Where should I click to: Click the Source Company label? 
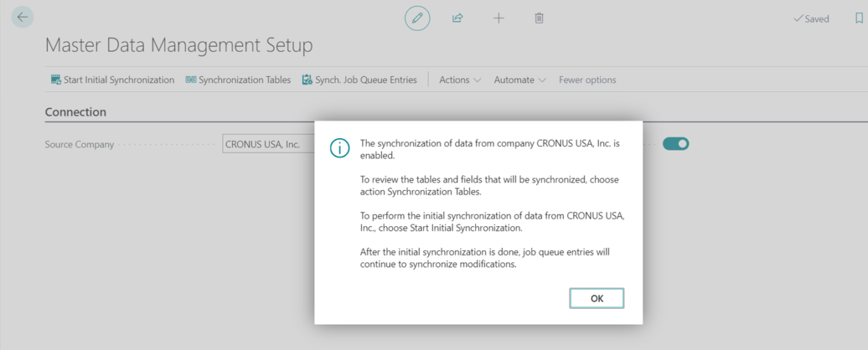[80, 144]
